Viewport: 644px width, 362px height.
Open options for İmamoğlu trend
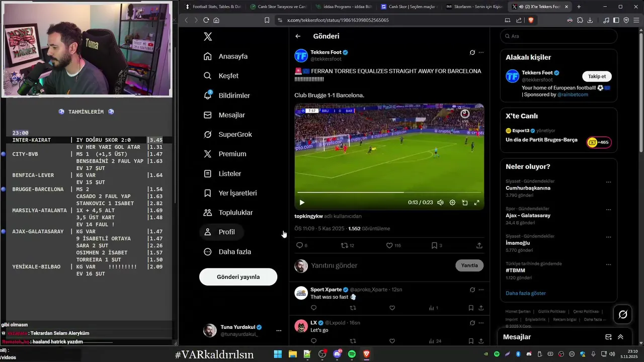[608, 237]
